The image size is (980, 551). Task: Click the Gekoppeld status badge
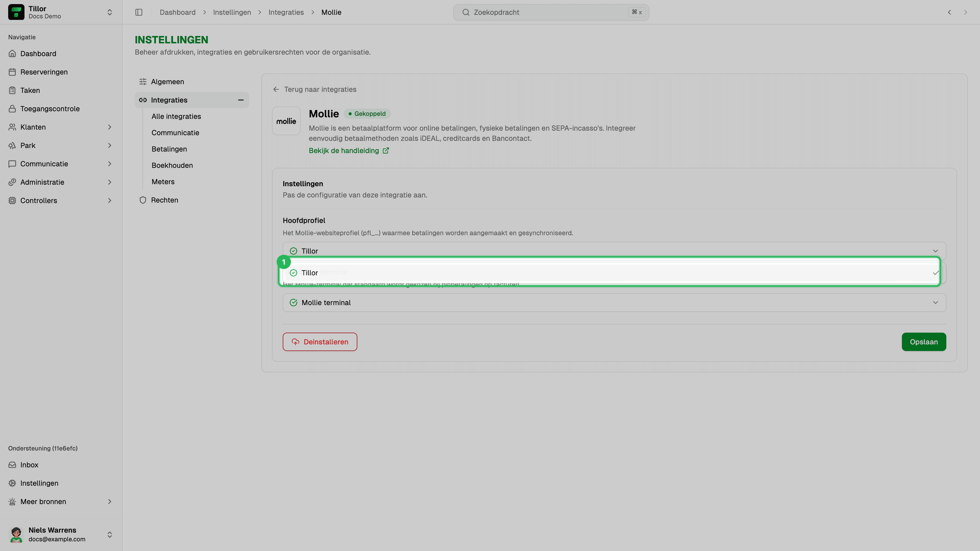point(367,114)
